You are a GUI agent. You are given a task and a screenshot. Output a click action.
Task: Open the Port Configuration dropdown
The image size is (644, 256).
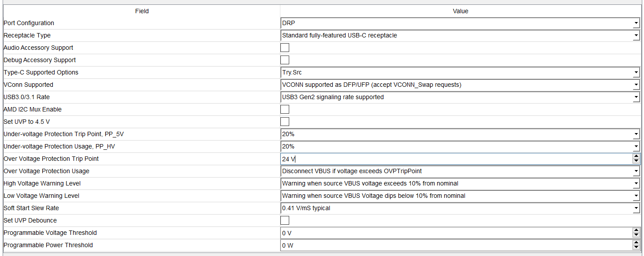[636, 23]
